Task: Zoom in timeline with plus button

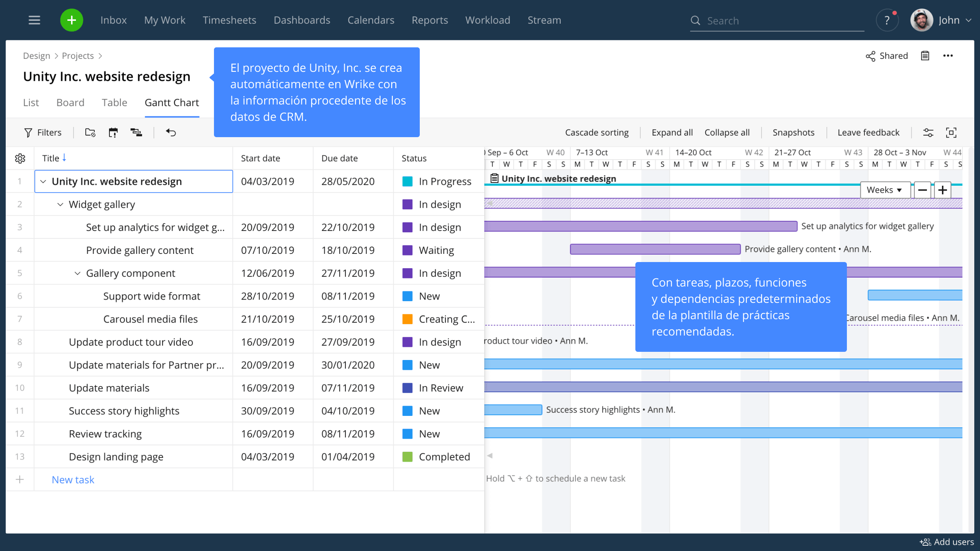Action: (942, 190)
